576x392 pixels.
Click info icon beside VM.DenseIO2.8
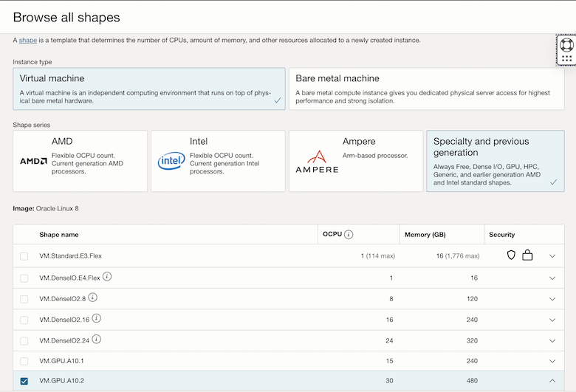[x=93, y=298]
